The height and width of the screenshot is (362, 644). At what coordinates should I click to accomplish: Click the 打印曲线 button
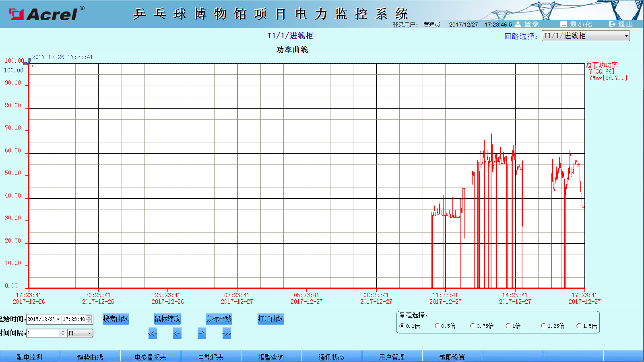271,319
